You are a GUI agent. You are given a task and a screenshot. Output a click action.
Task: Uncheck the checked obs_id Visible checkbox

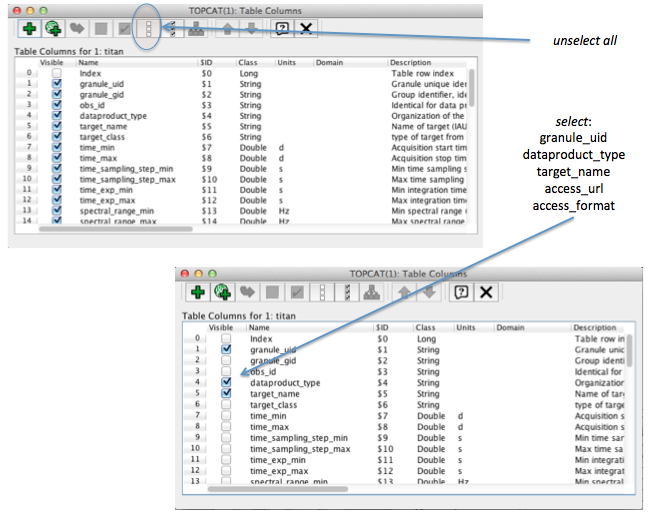[57, 105]
